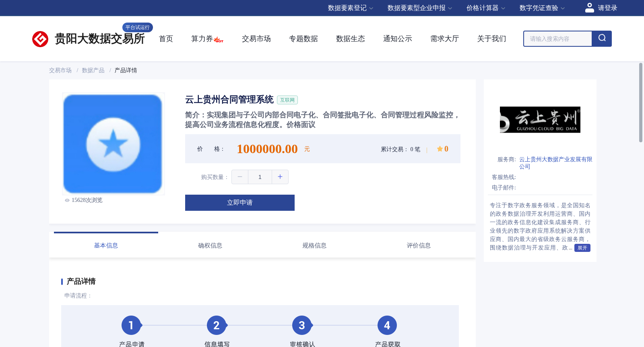Click the page vertical scrollbar
The width and height of the screenshot is (644, 347).
click(641, 102)
